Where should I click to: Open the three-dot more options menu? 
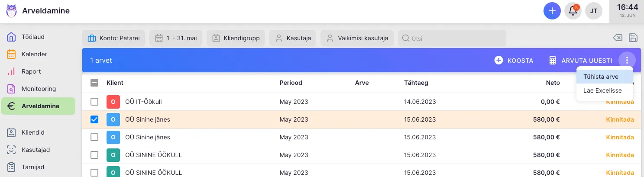pos(627,60)
